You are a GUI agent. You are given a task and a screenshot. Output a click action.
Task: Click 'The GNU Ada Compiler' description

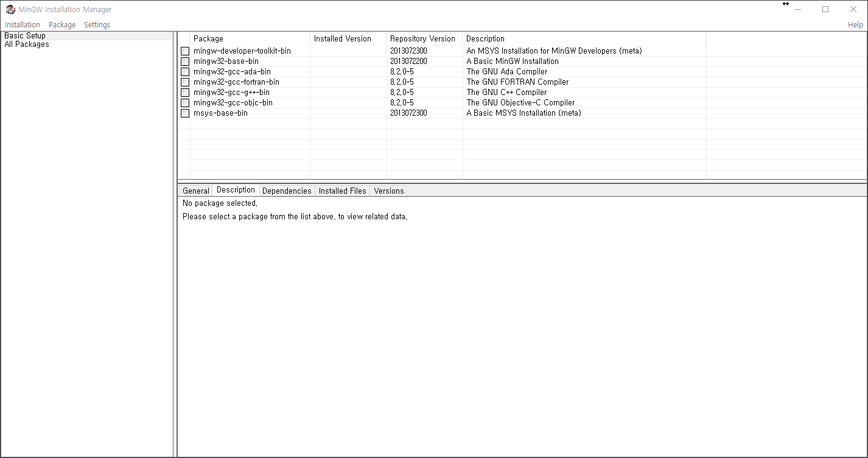[x=506, y=72]
